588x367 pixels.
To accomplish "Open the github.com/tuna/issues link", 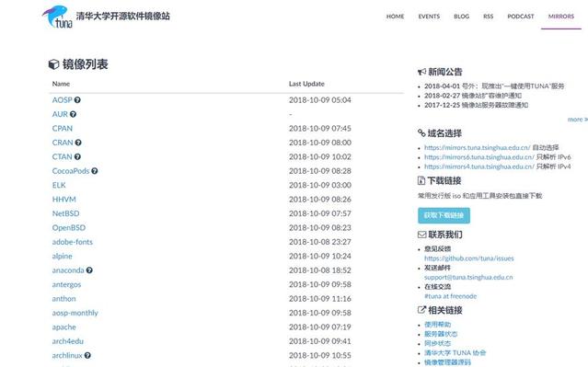I will [469, 258].
